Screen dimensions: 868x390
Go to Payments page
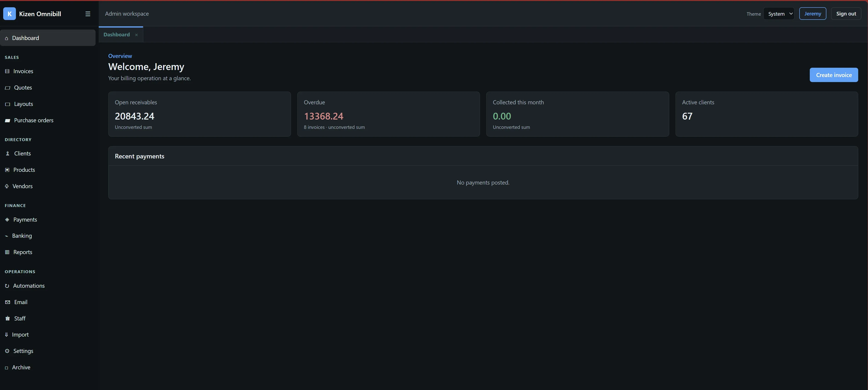click(48, 220)
